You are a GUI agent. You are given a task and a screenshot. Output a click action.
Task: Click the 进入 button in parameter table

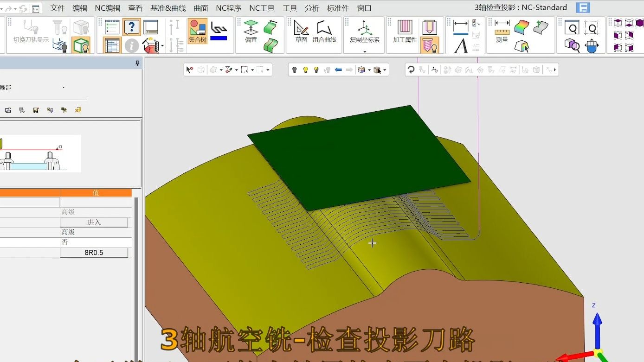(94, 222)
